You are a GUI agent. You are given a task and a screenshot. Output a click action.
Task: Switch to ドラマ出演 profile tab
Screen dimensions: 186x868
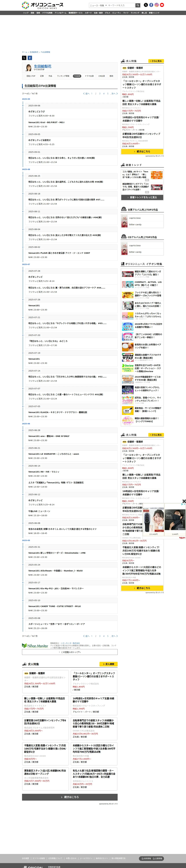(89, 76)
